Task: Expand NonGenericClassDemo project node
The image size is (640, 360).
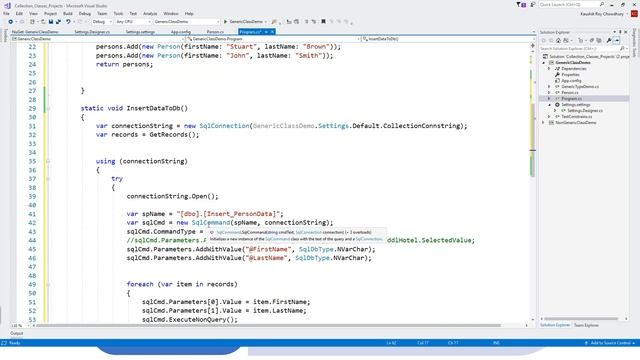Action: click(x=543, y=122)
